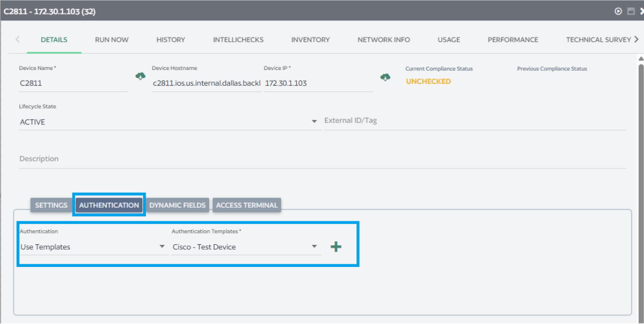The image size is (644, 324).
Task: Expand the Lifecycle State dropdown
Action: (314, 122)
